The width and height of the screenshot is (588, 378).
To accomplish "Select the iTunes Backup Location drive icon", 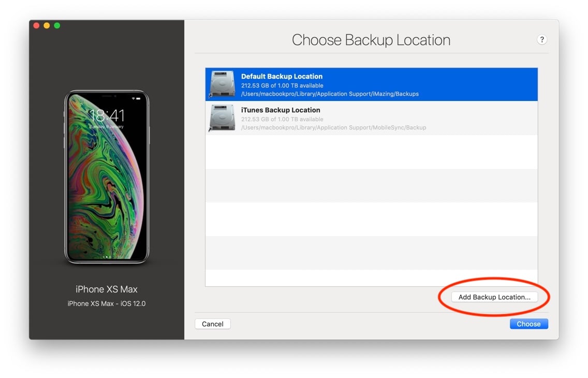I will (222, 118).
